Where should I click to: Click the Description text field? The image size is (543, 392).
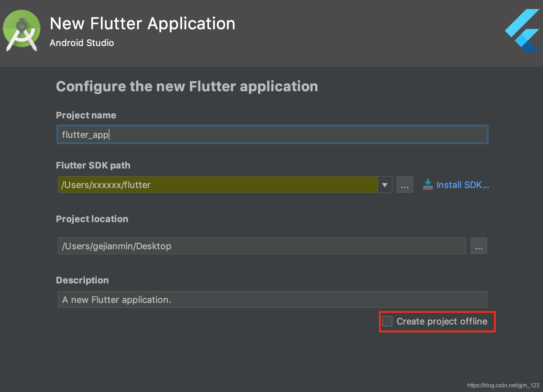(x=272, y=299)
